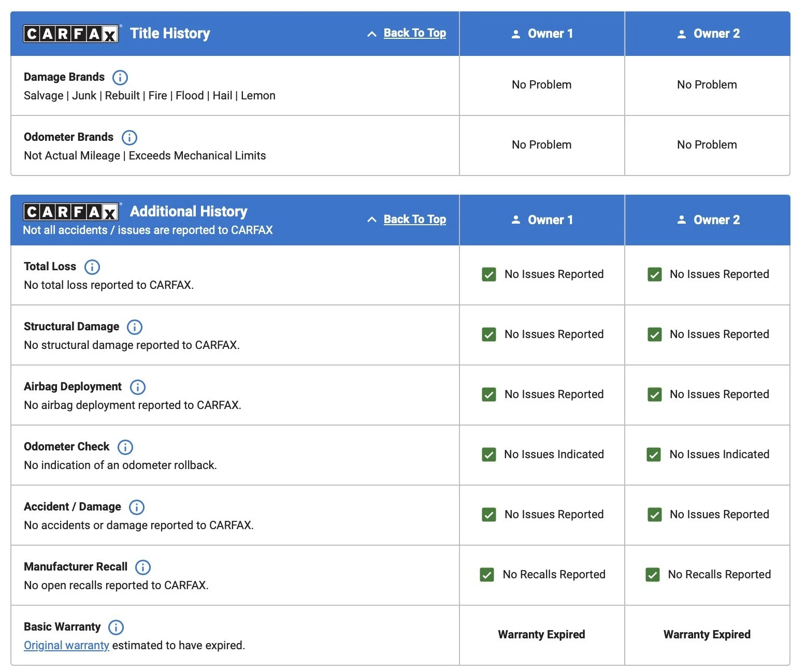Image resolution: width=806 pixels, height=672 pixels.
Task: Open Accident / Damage info icon
Action: tap(137, 507)
